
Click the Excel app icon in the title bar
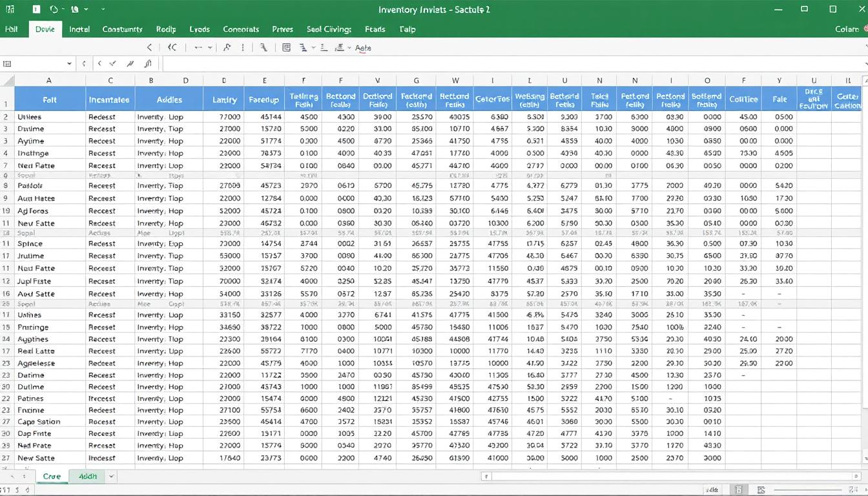[x=11, y=10]
